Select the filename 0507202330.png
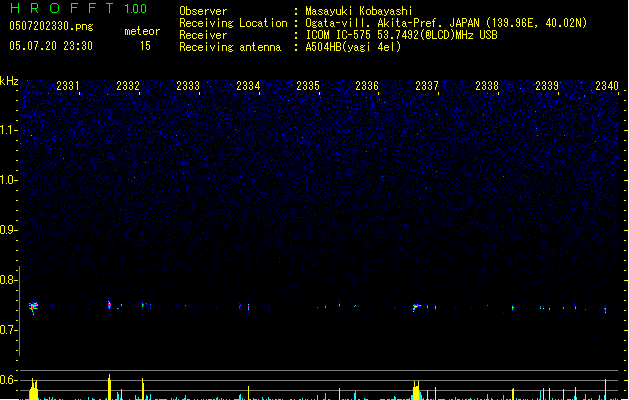Viewport: 629px width, 400px height. [51, 26]
